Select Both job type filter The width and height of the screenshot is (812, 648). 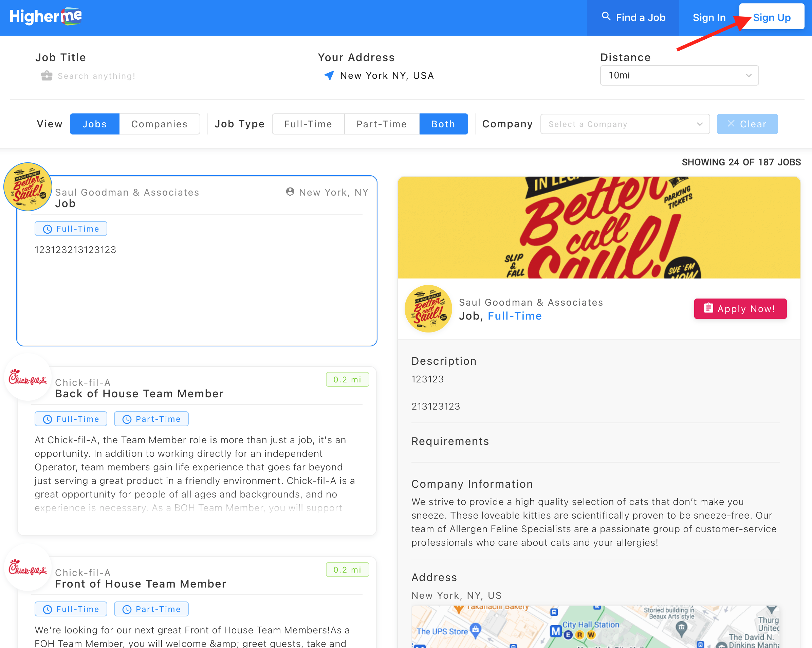click(443, 124)
